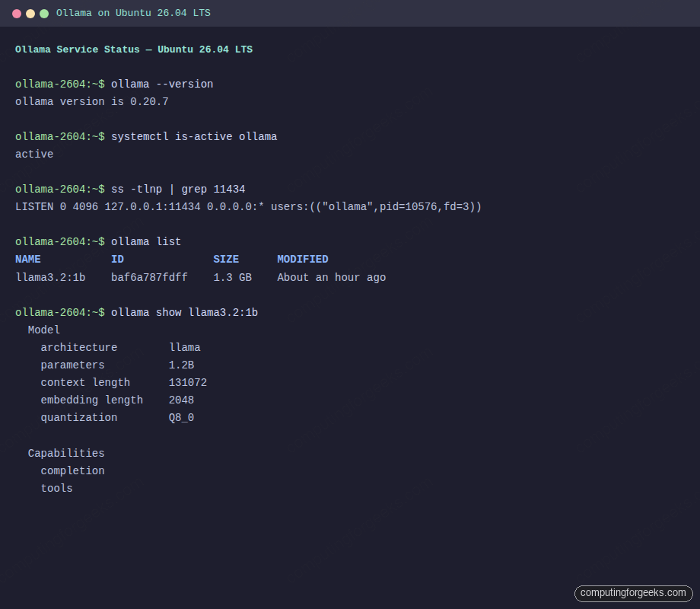Select the context length value 131072
The height and width of the screenshot is (609, 700).
pos(187,382)
